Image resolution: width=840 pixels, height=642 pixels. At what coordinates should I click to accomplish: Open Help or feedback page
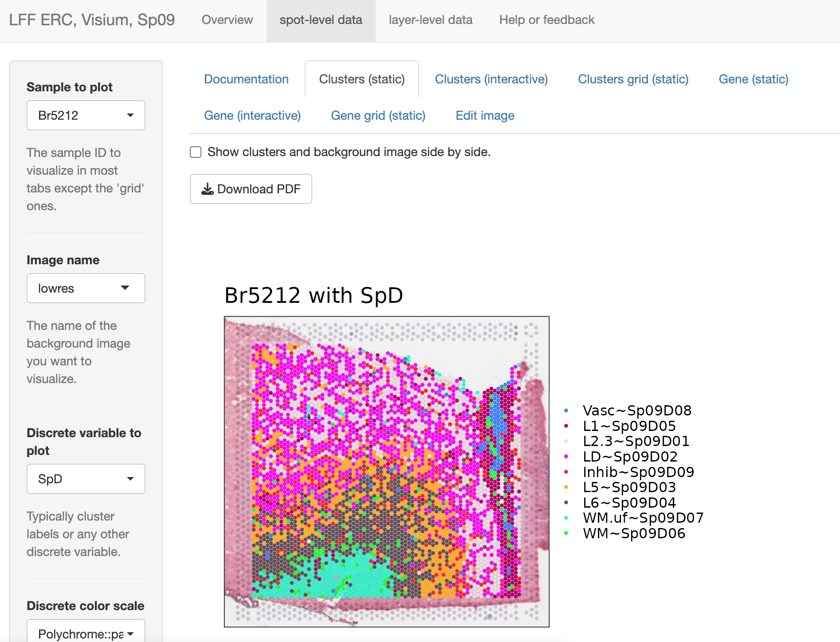(x=546, y=20)
